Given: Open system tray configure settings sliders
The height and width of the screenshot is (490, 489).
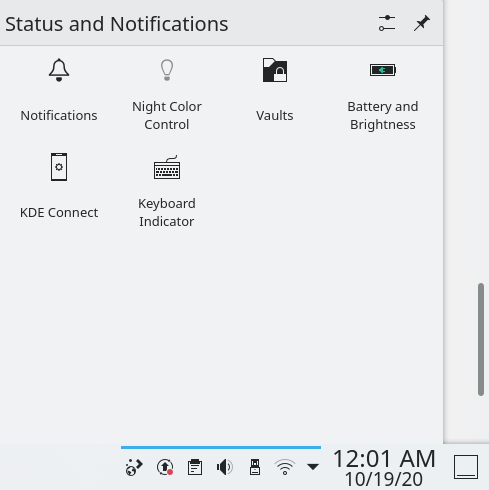Looking at the screenshot, I should click(x=387, y=23).
